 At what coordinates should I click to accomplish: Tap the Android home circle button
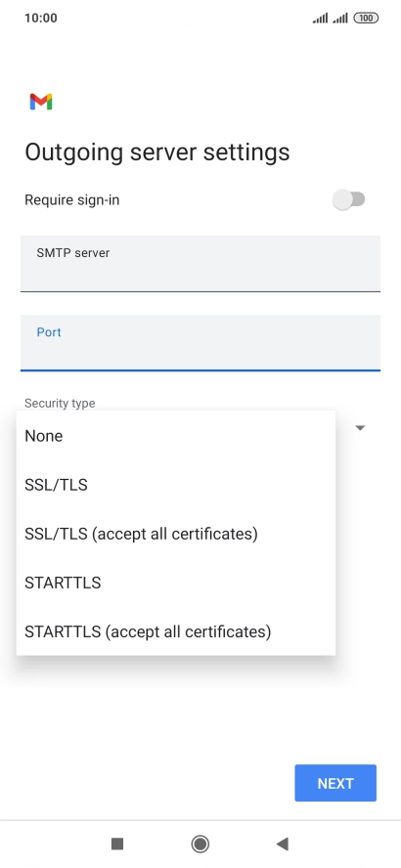tap(200, 844)
